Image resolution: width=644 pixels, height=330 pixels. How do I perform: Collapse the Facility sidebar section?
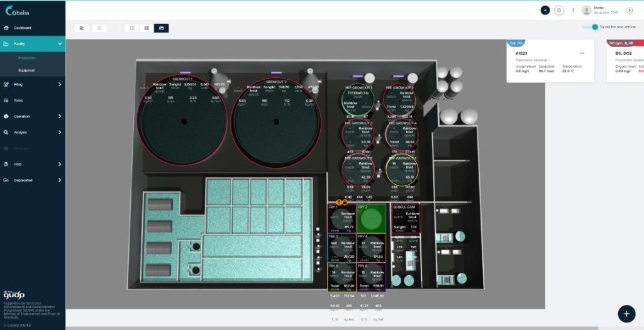[x=60, y=44]
